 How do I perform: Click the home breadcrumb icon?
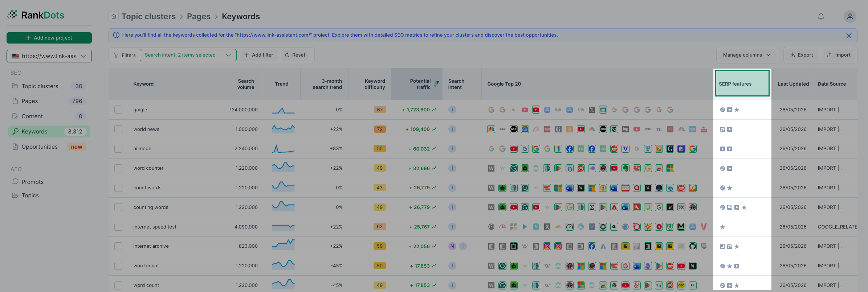coord(114,16)
